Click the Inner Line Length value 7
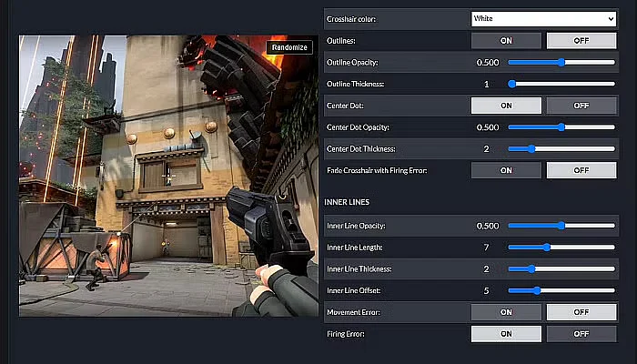 pos(486,248)
